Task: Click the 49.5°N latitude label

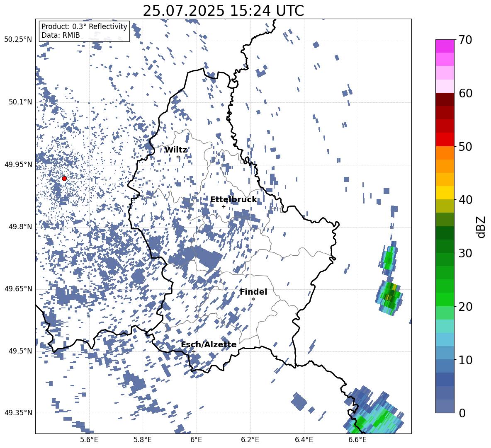Action: [20, 351]
